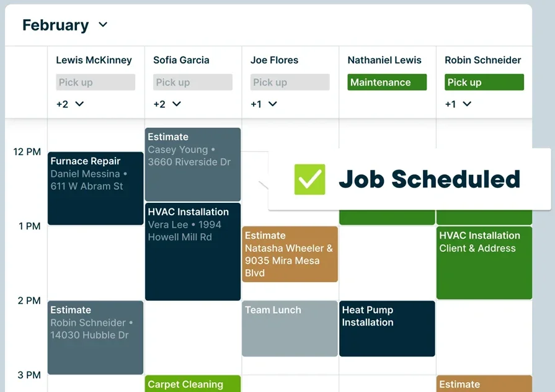
Task: Open the Carpet Cleaning job
Action: tap(192, 385)
